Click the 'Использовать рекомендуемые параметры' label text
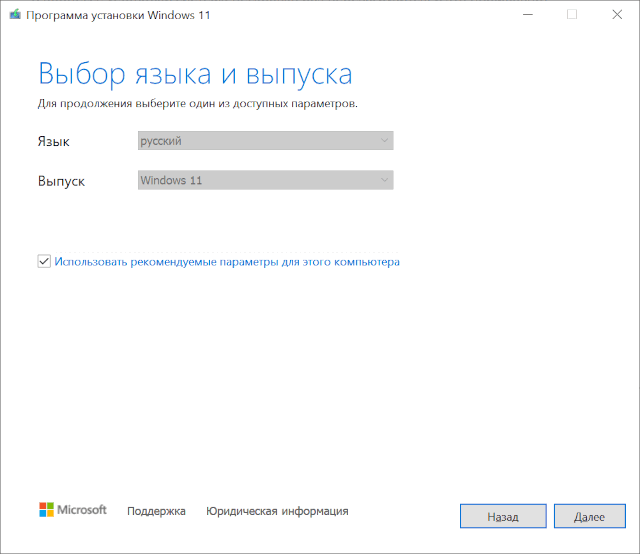Image resolution: width=640 pixels, height=554 pixels. (x=227, y=262)
